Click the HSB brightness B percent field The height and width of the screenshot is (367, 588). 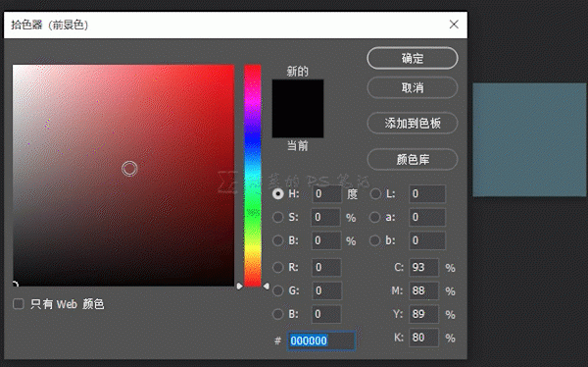click(x=326, y=240)
